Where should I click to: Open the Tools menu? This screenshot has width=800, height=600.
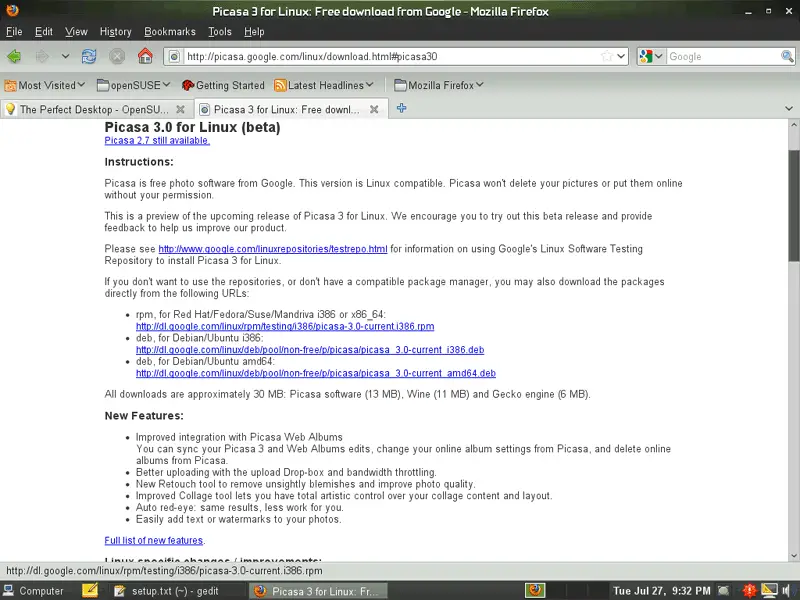click(x=220, y=32)
